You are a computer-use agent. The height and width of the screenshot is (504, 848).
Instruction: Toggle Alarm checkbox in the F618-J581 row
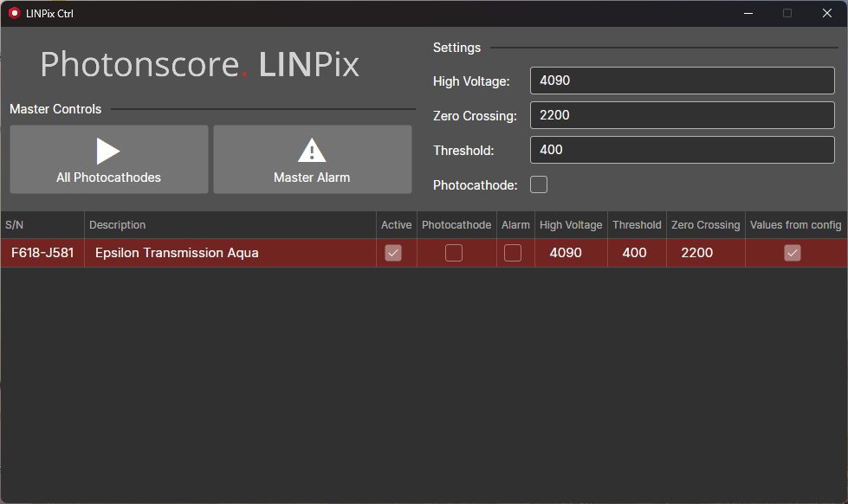click(513, 253)
